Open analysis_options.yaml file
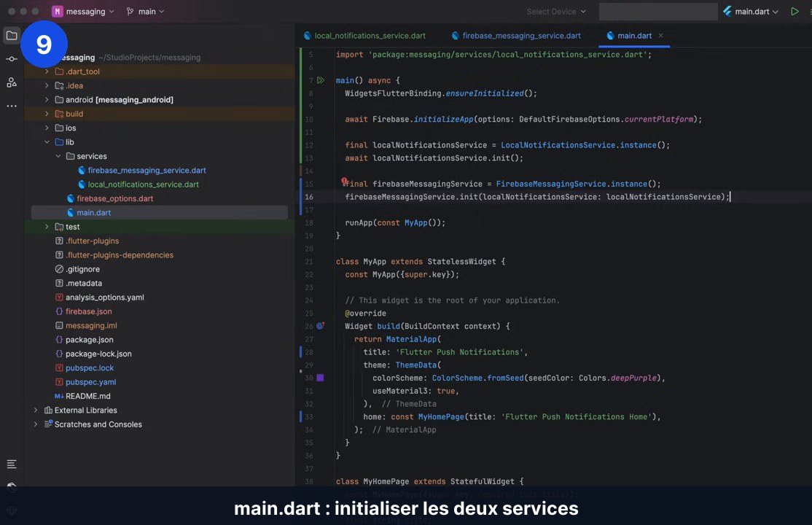Screen dimensions: 812x525 tap(105, 297)
